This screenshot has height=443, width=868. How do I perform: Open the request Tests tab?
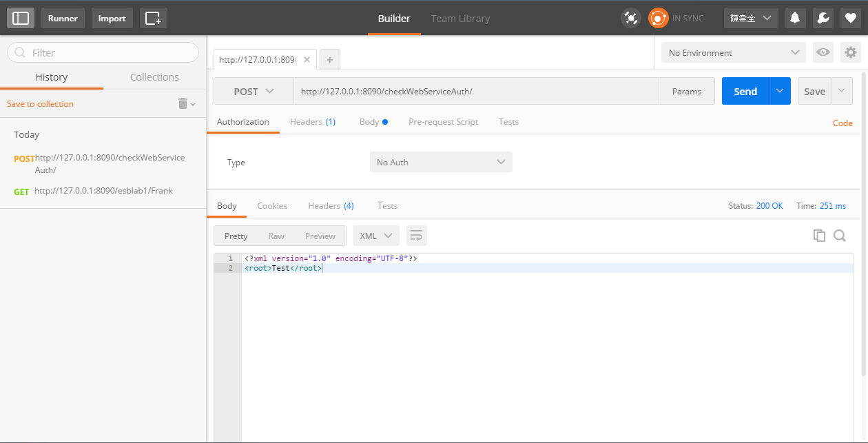coord(508,122)
